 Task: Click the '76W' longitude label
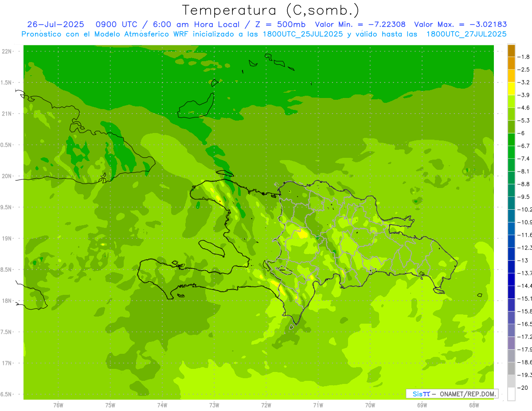point(58,405)
